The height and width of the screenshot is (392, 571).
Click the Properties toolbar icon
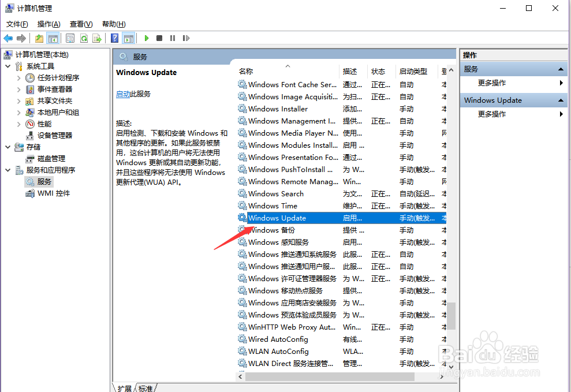[x=70, y=38]
